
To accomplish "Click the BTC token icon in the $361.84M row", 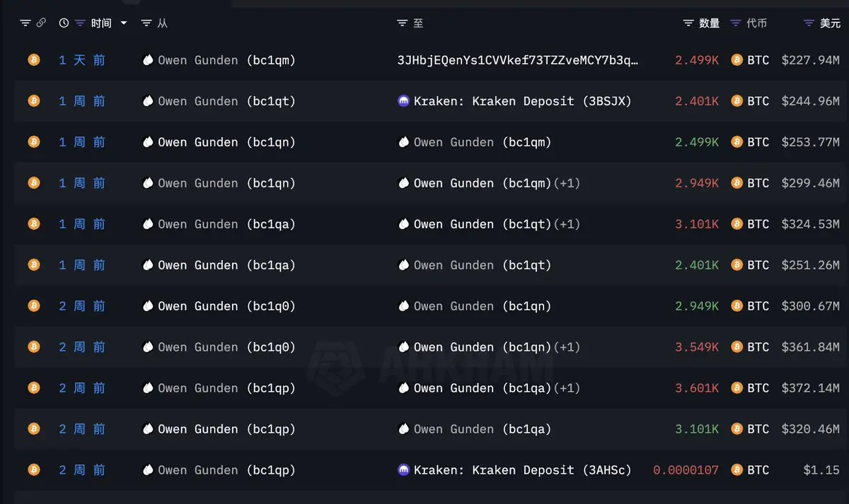I will pos(737,347).
